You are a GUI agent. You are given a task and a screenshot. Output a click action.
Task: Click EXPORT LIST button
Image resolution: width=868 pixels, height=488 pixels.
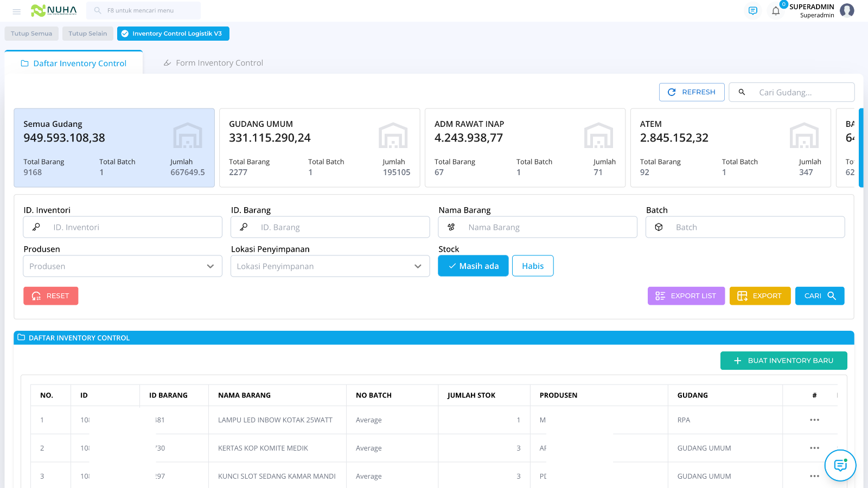[x=686, y=296]
